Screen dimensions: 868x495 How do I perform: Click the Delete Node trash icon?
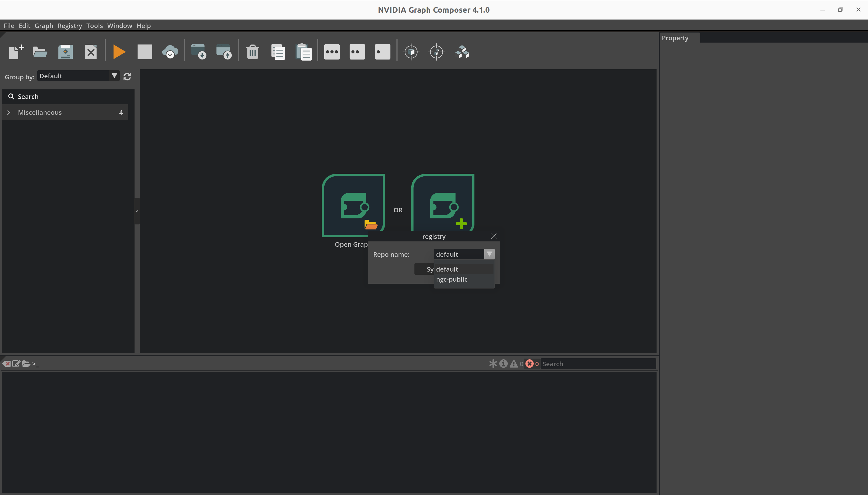point(252,52)
